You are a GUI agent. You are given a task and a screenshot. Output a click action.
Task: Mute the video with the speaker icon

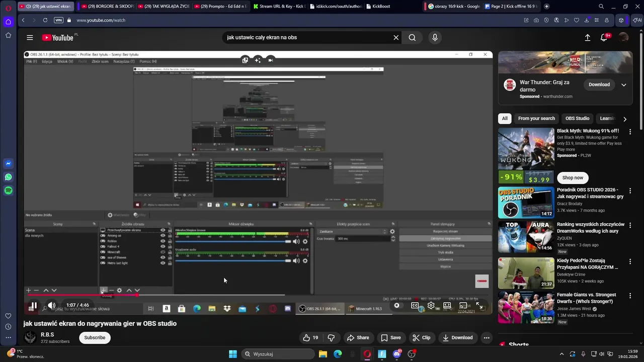(52, 305)
